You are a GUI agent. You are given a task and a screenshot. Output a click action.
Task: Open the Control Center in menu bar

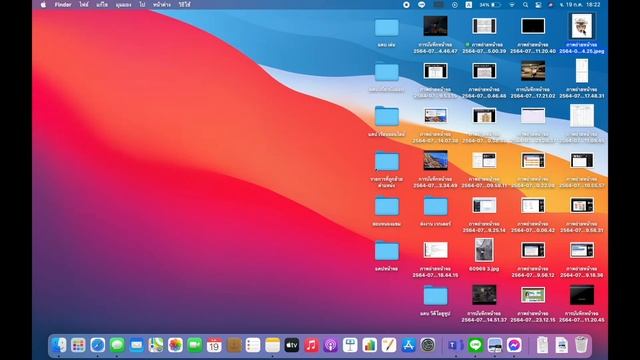tap(538, 4)
